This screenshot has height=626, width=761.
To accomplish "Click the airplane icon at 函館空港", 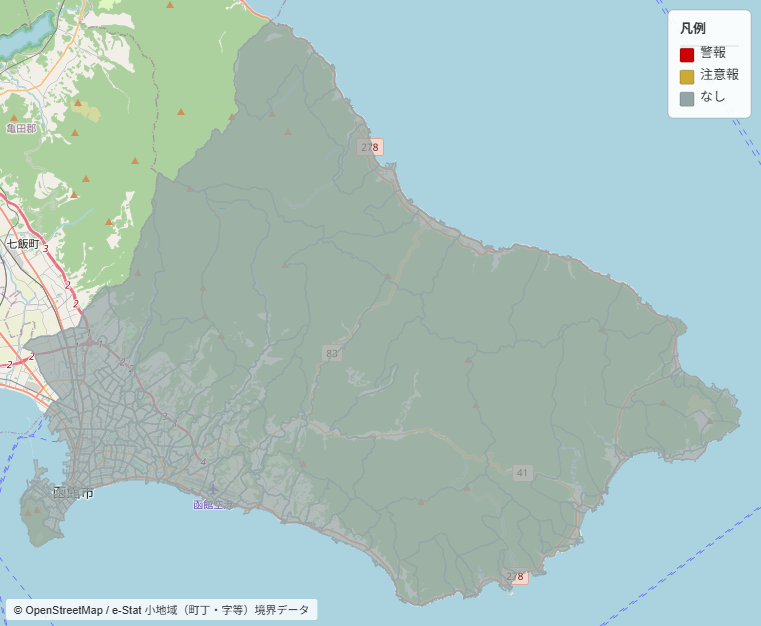I will pos(211,490).
